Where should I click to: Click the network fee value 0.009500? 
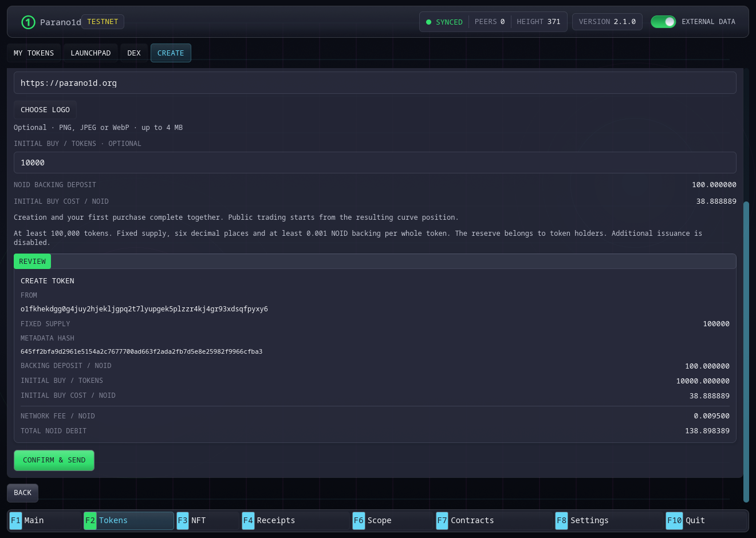(712, 416)
